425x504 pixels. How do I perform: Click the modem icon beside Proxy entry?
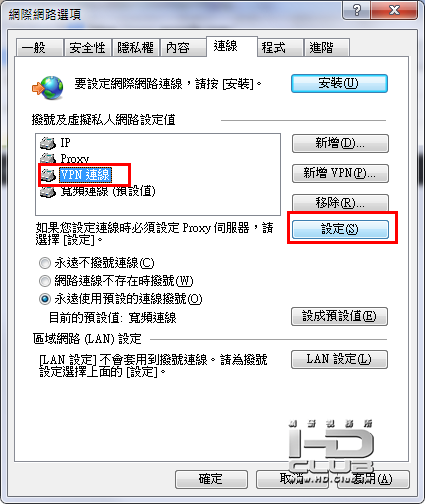[48, 157]
